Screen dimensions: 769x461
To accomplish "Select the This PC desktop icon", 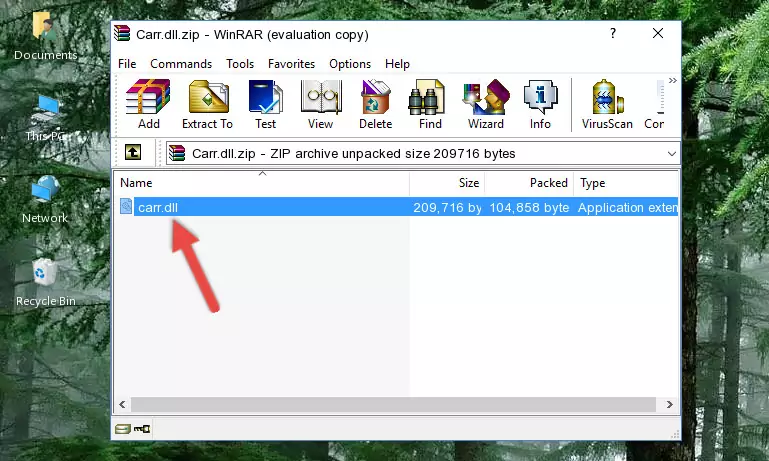I will coord(46,118).
